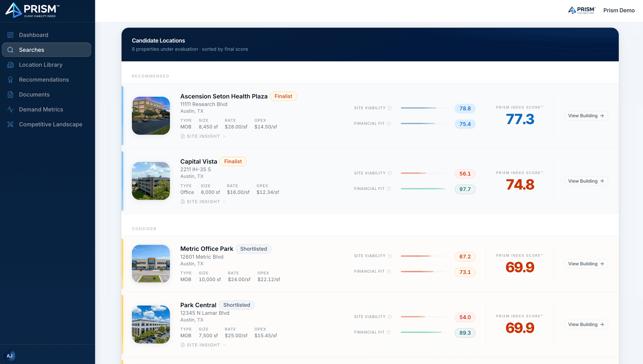Click the Searches magnifier icon

(10, 50)
